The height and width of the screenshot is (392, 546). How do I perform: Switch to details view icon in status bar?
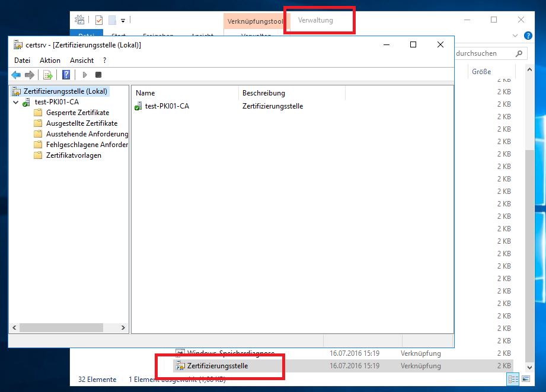513,379
